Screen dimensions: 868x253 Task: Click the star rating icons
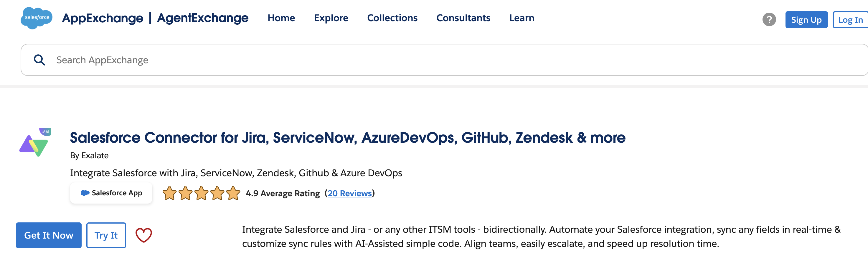click(201, 193)
